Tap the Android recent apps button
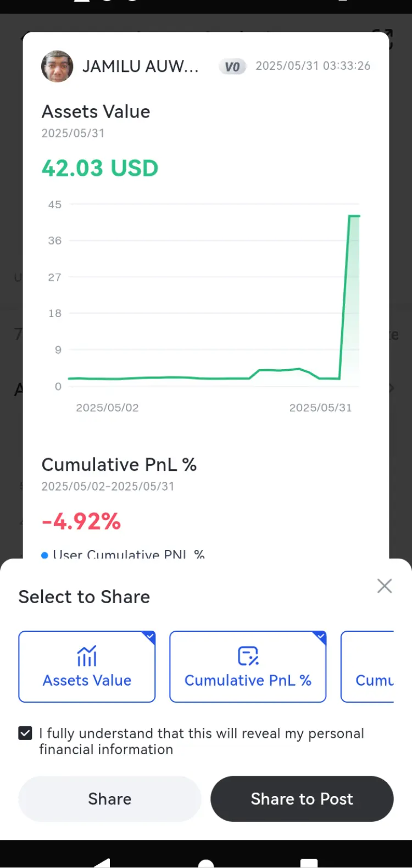Image resolution: width=412 pixels, height=868 pixels. tap(309, 863)
